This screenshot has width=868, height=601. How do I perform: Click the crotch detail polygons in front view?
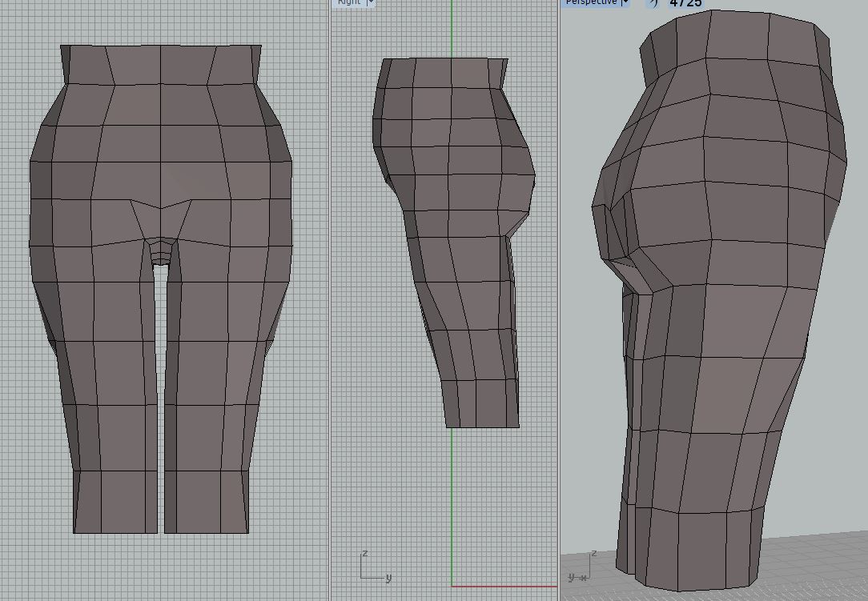pyautogui.click(x=162, y=250)
